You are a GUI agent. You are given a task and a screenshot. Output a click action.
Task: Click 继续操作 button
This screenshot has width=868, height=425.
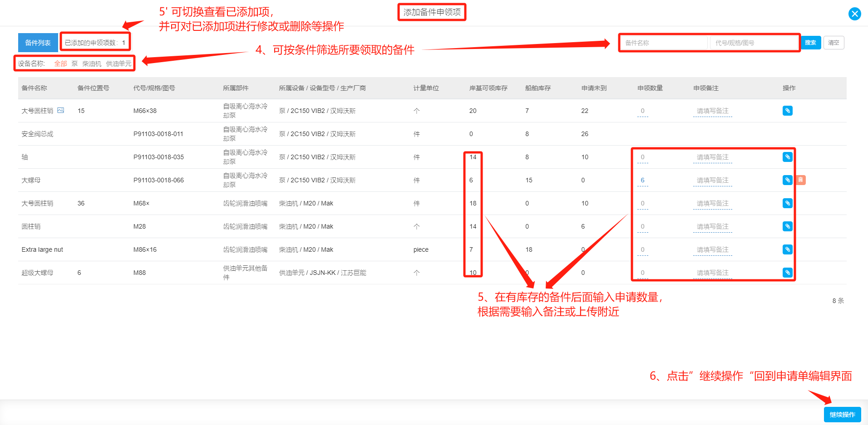(842, 414)
